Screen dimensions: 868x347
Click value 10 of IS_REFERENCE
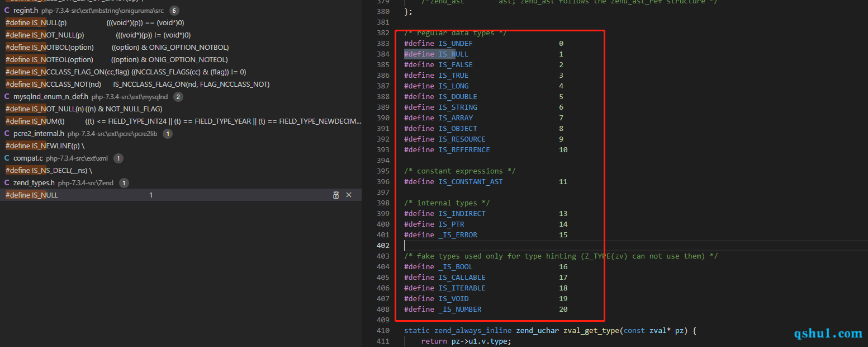[563, 150]
